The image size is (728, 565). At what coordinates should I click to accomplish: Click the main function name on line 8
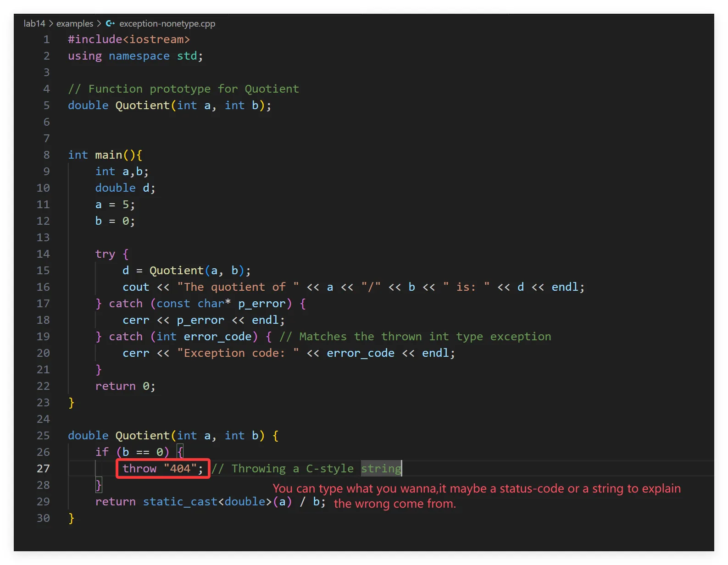pos(108,155)
